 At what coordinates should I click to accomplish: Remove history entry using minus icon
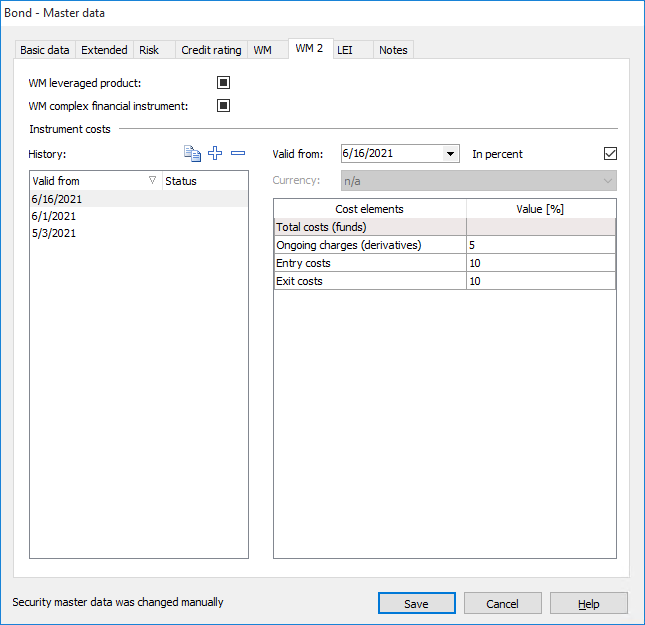[x=237, y=153]
